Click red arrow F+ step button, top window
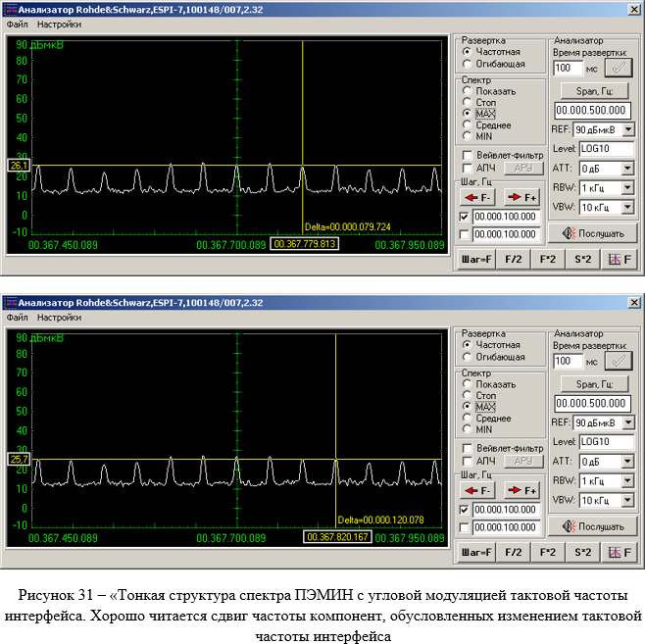The image size is (645, 644). 522,198
